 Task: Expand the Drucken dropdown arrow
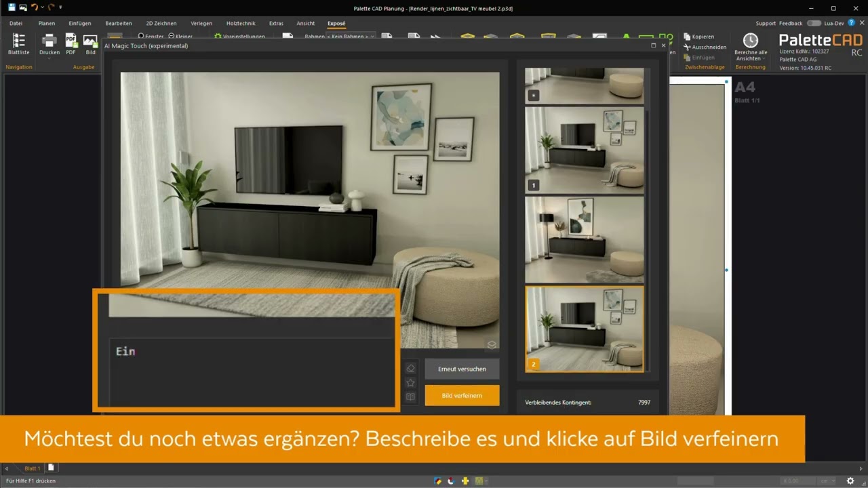pos(49,58)
